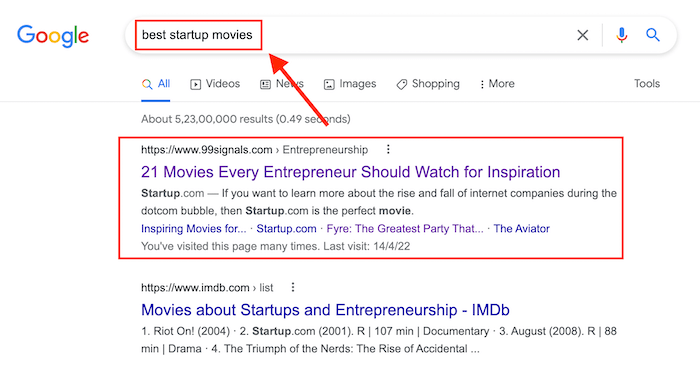
Task: Open Movies about Startups and Entrepreneurship IMDb
Action: pyautogui.click(x=325, y=310)
